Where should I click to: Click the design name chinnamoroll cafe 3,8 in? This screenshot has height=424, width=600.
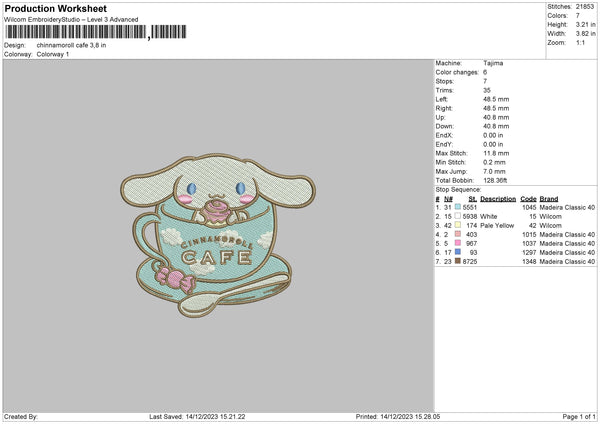click(x=72, y=45)
